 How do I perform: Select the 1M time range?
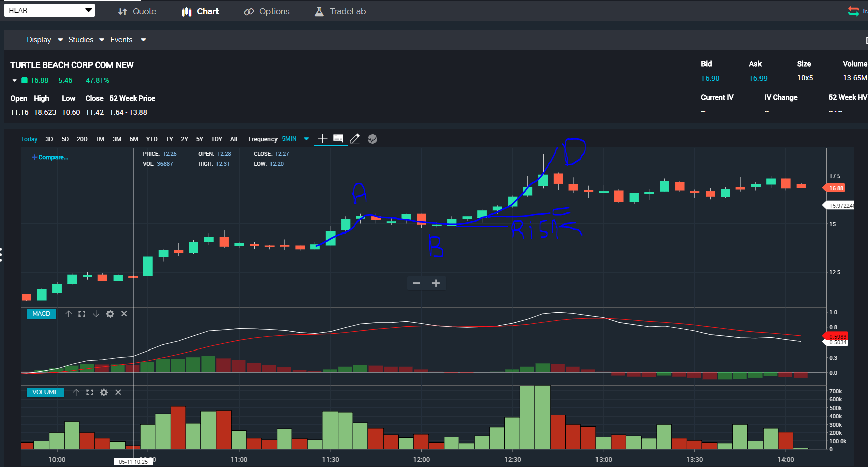point(100,139)
